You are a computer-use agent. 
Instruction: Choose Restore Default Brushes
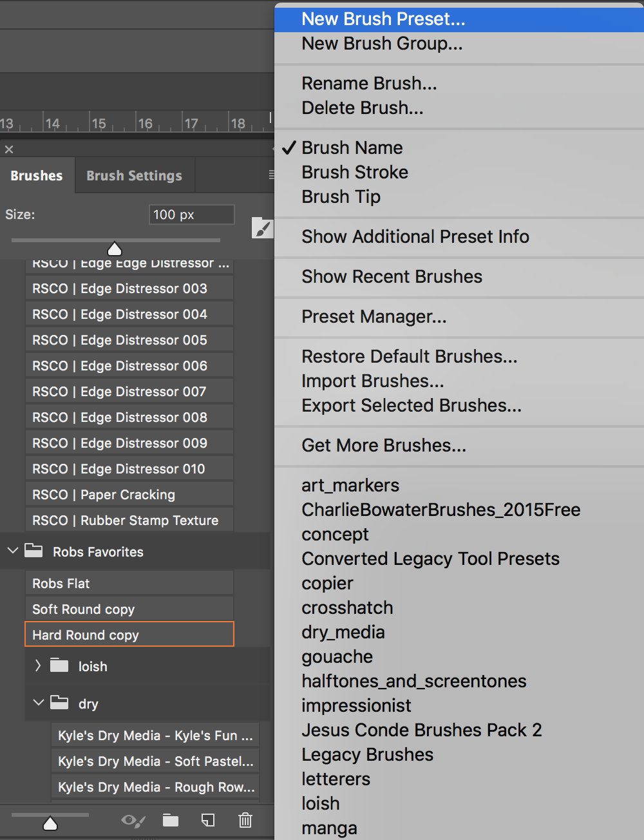pos(459,357)
